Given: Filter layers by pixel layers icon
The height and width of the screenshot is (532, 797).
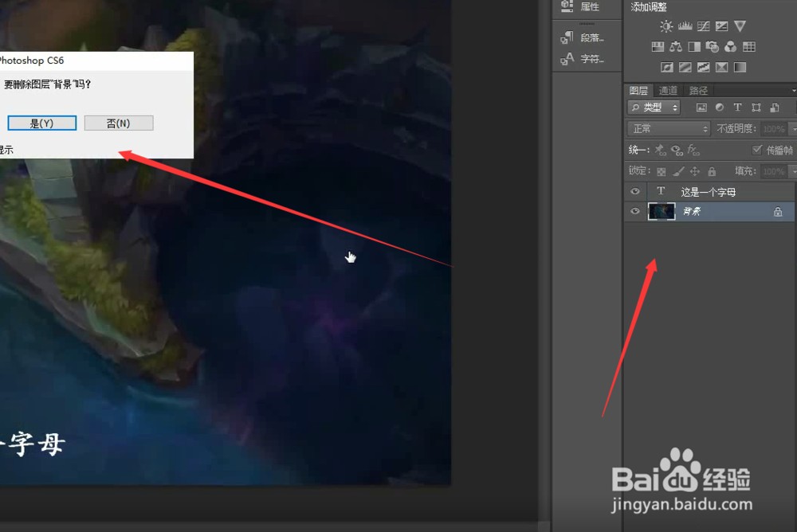Looking at the screenshot, I should [x=701, y=108].
